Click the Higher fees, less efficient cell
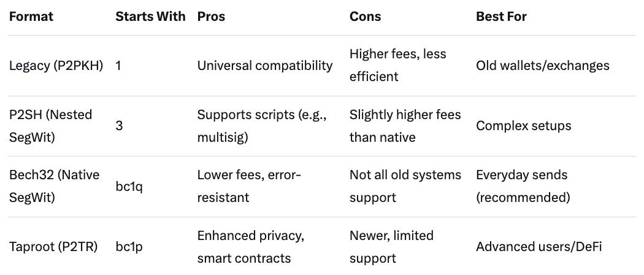 (397, 65)
